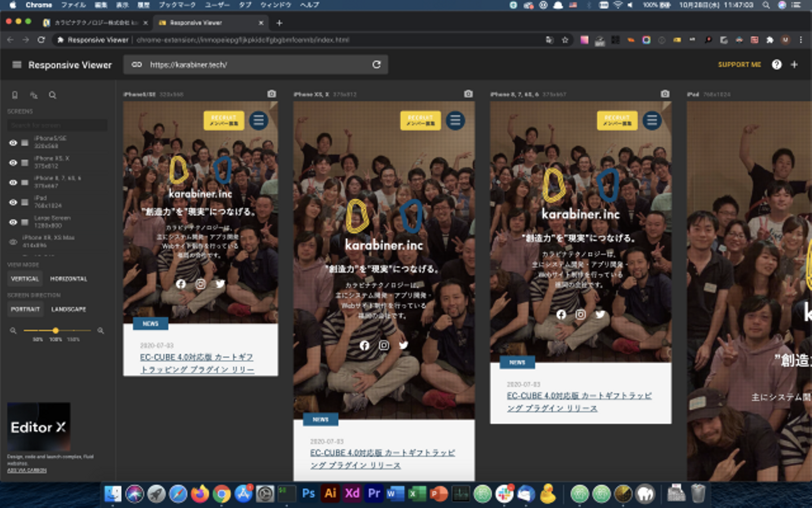
Task: Toggle visibility of iPhone 8, 7, 6S screen
Action: pyautogui.click(x=13, y=182)
